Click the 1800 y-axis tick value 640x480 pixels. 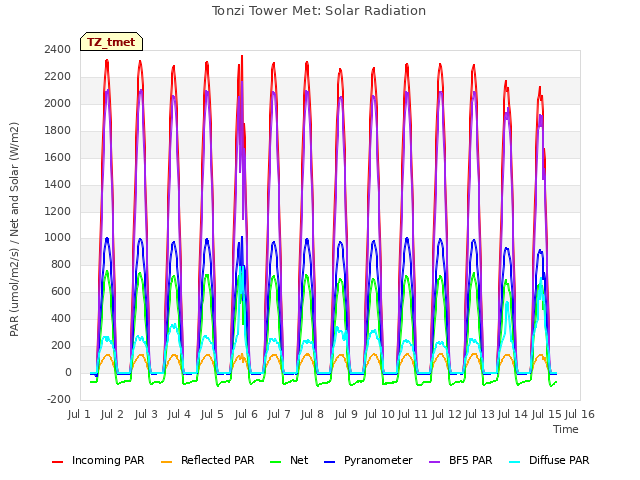click(x=58, y=130)
